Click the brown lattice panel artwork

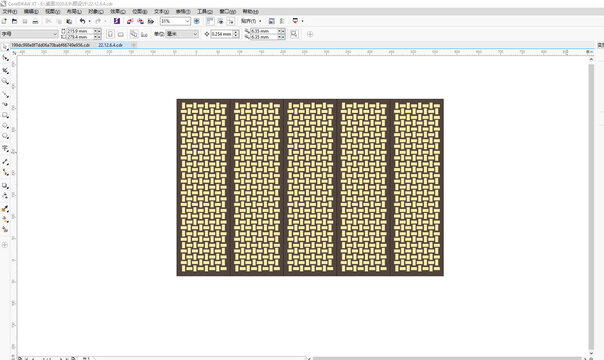click(x=310, y=187)
